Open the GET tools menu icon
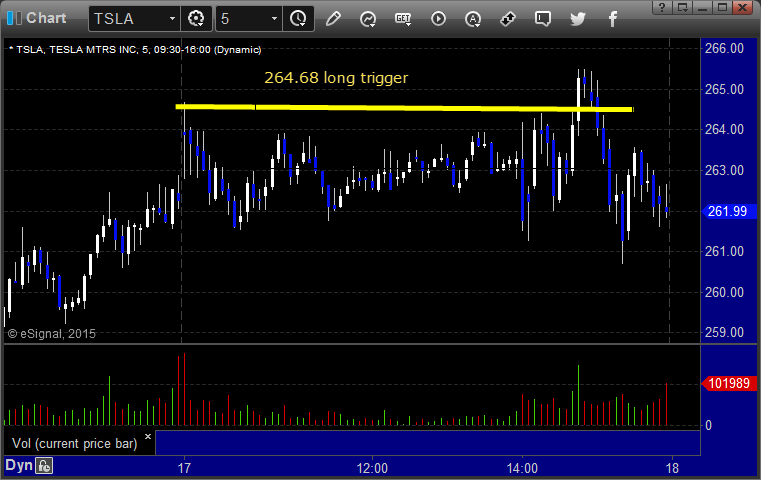The image size is (761, 480). tap(403, 19)
